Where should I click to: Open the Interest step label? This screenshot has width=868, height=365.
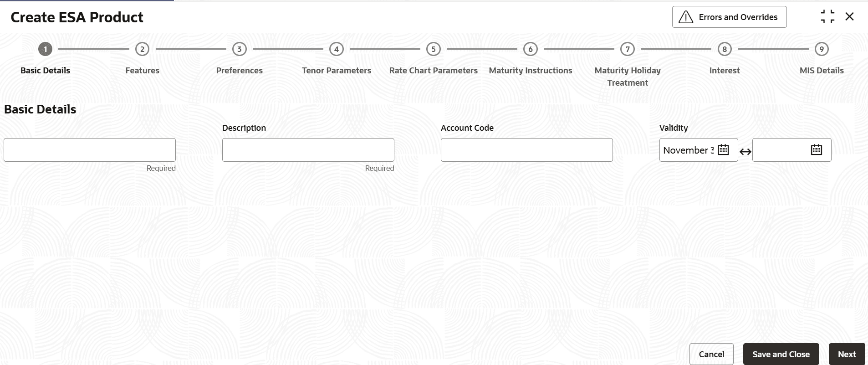pos(724,71)
